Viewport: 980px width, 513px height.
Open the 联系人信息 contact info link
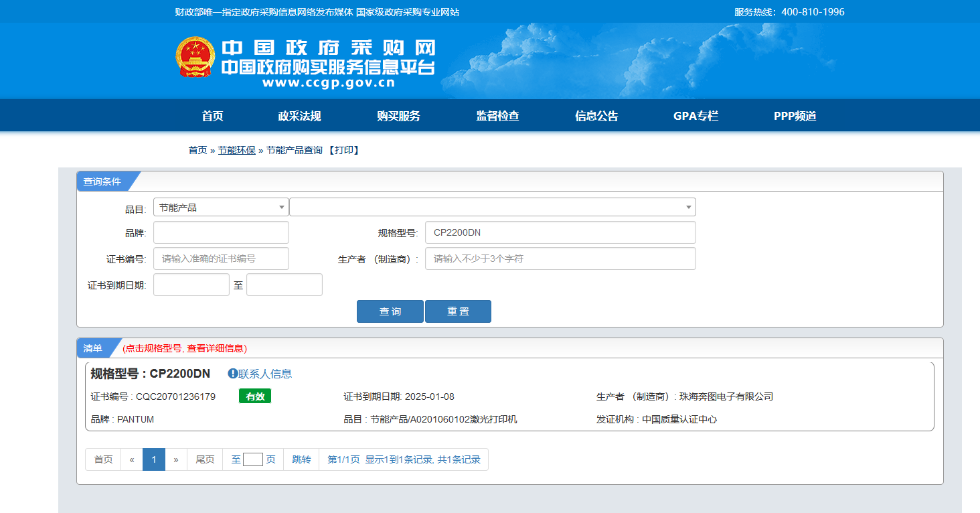click(x=265, y=374)
